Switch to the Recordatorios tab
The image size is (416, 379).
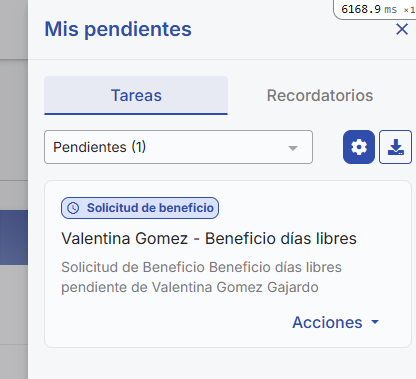[x=320, y=95]
